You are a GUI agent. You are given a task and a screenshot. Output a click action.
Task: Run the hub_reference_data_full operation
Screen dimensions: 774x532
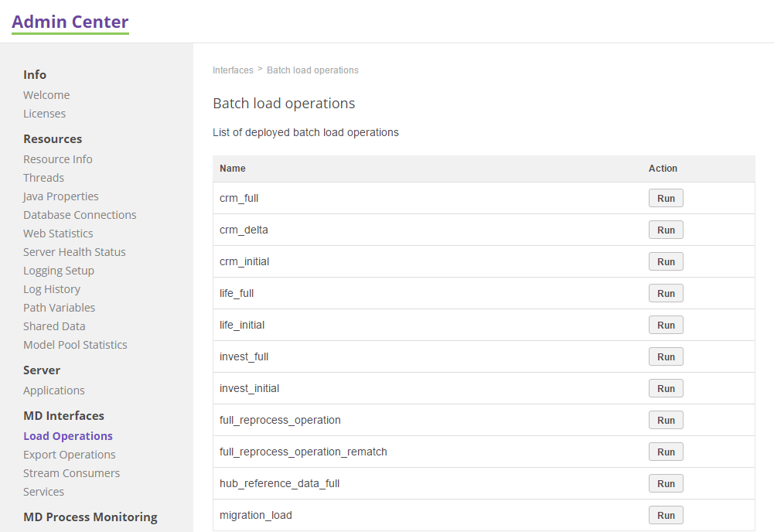[x=665, y=483]
